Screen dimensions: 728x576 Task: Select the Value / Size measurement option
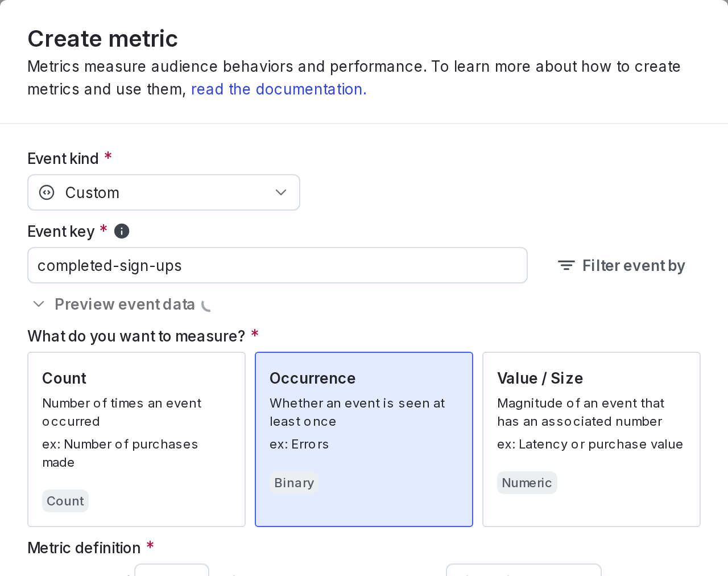[591, 439]
